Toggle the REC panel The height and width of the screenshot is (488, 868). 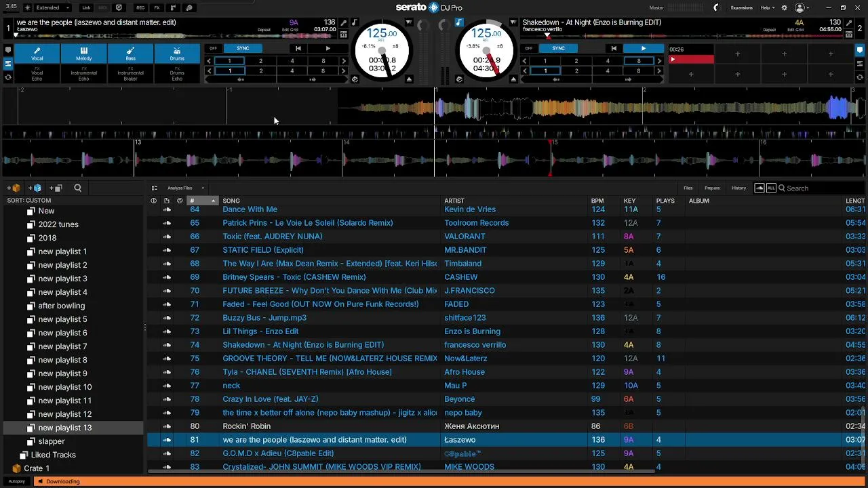click(x=140, y=7)
